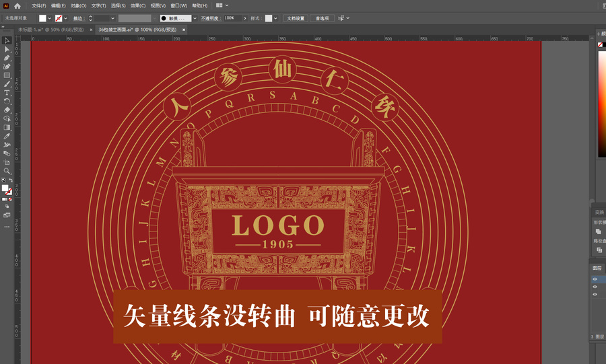Click the change screen mode icon
The width and height of the screenshot is (606, 364).
pyautogui.click(x=7, y=215)
